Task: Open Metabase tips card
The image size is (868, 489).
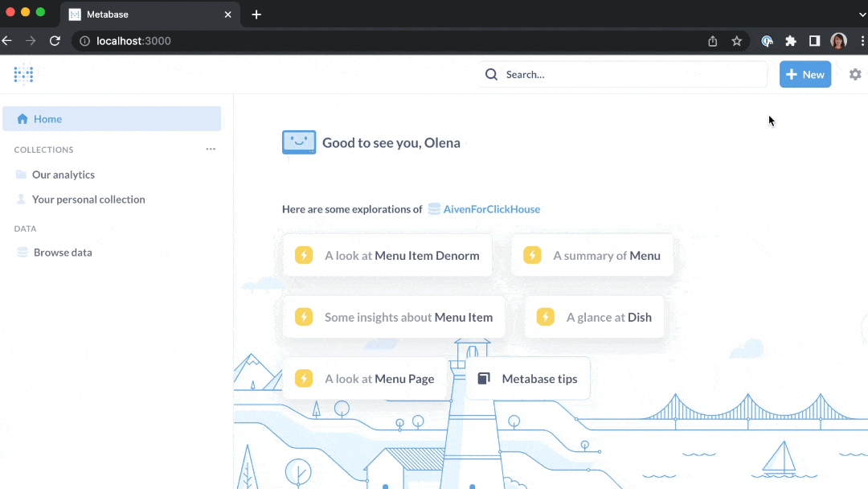Action: pyautogui.click(x=527, y=379)
